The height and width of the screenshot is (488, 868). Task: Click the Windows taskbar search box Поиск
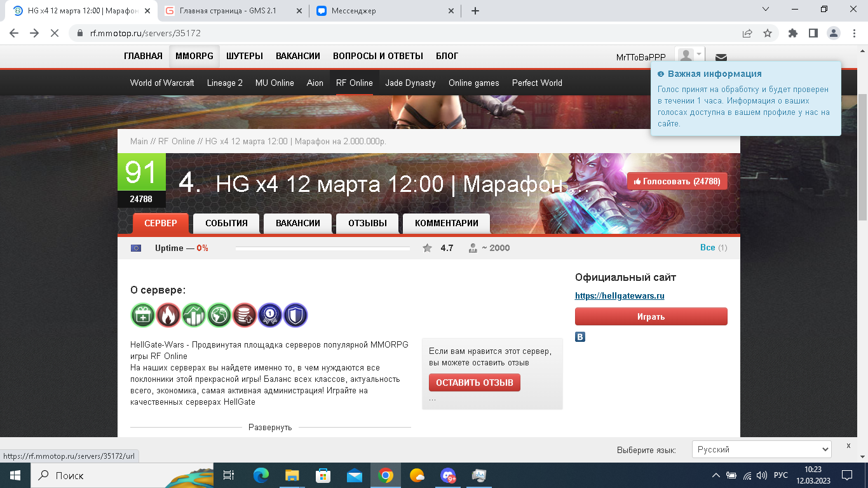[121, 475]
